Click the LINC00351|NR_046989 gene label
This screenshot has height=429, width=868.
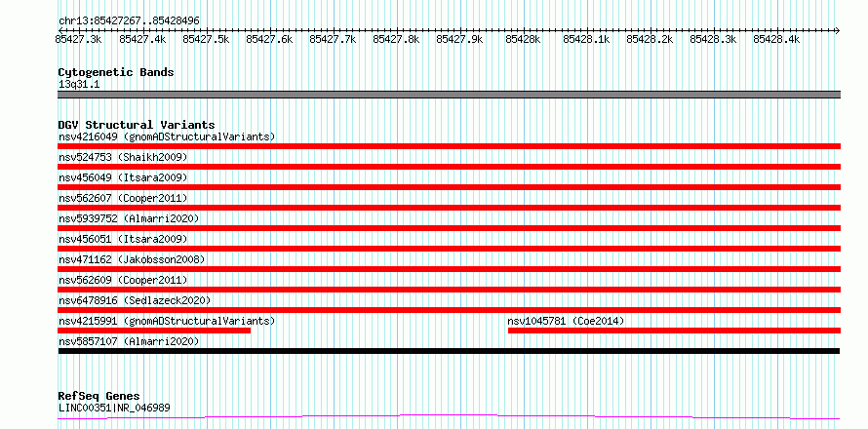coord(114,408)
